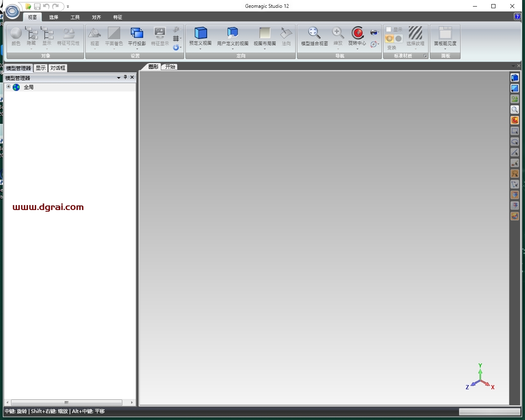Open the 平行投影 dropdown arrow
525x420 pixels.
coord(137,49)
